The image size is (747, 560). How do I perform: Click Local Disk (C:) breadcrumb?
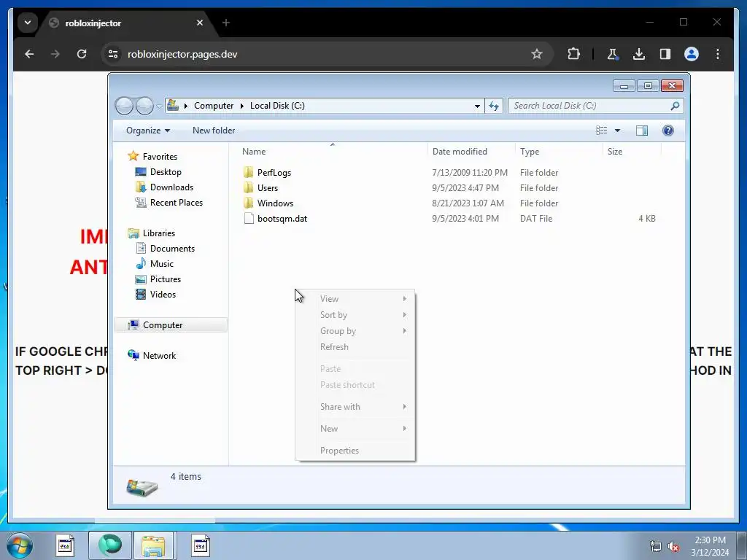coord(277,106)
